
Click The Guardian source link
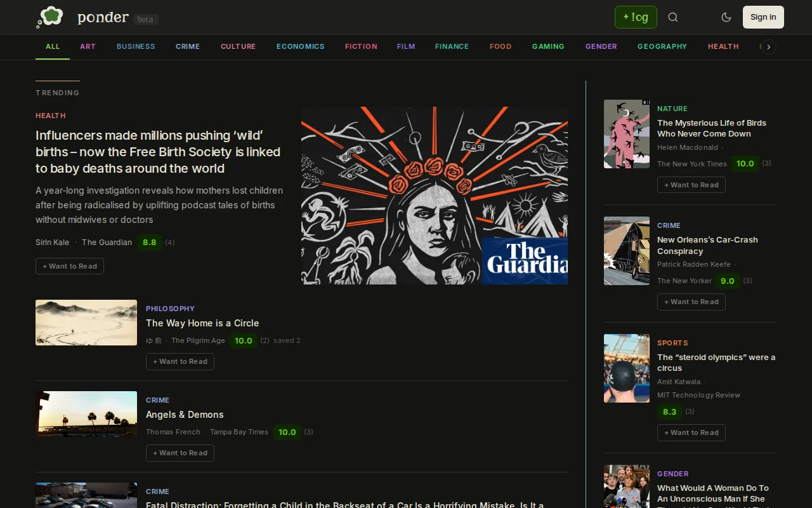(107, 242)
